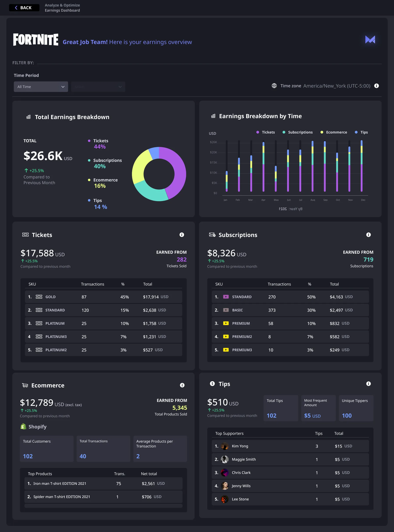Screen dimensions: 394x532
Task: Click Kim Yong's avatar
Action: click(225, 446)
